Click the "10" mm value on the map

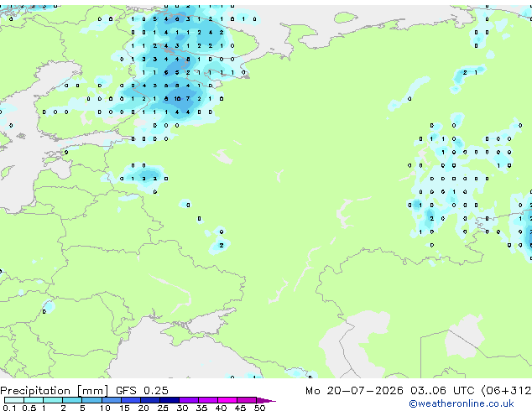coord(177,99)
